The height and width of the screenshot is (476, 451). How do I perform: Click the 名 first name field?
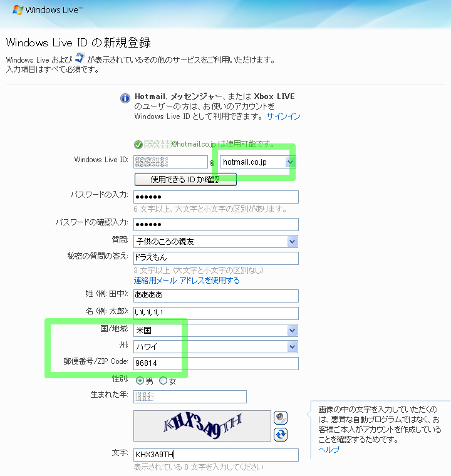pyautogui.click(x=216, y=313)
